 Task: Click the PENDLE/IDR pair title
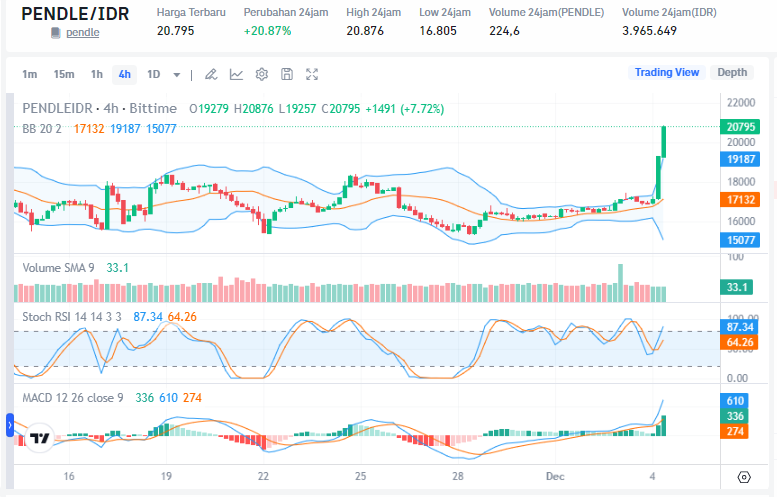coord(75,13)
